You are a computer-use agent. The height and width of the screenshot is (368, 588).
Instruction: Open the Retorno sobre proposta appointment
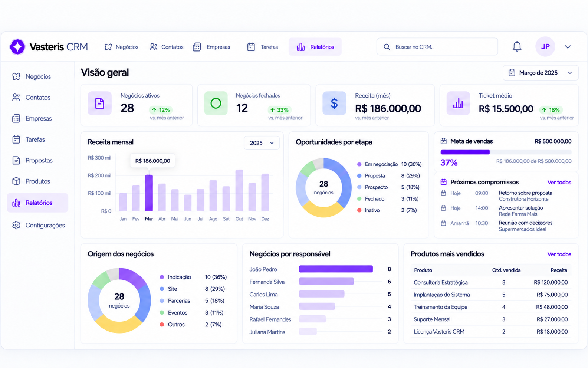tap(506, 196)
